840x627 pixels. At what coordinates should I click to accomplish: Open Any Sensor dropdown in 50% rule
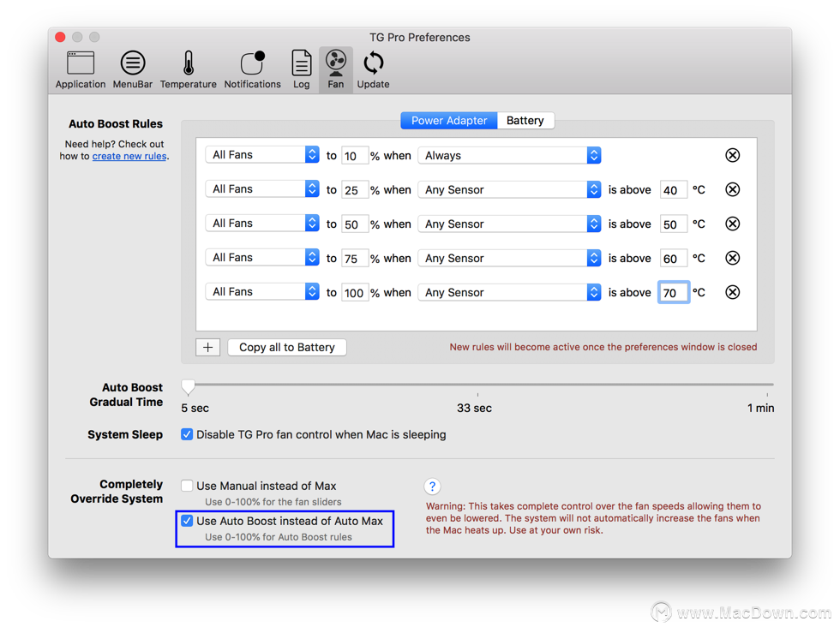click(x=509, y=224)
